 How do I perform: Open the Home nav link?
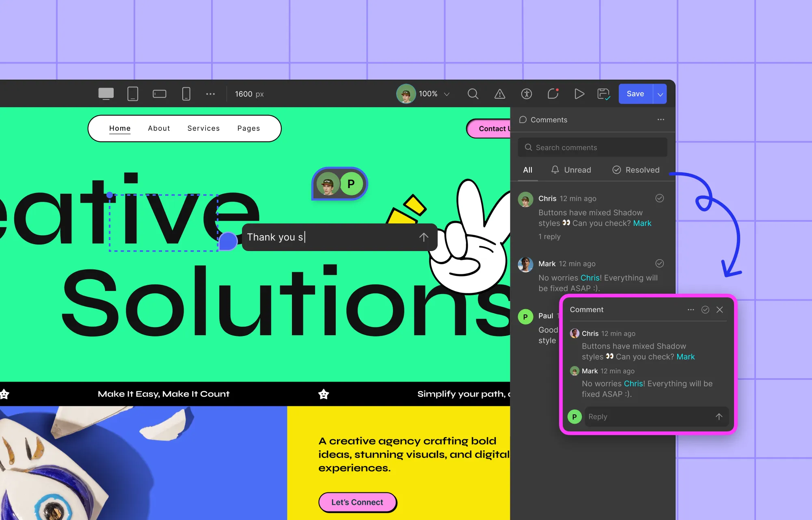120,128
